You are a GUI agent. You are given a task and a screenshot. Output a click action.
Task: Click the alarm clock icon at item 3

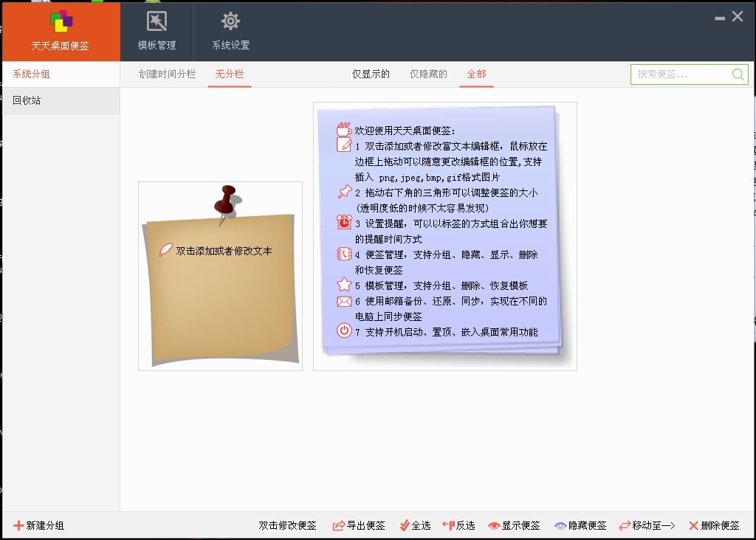point(344,222)
